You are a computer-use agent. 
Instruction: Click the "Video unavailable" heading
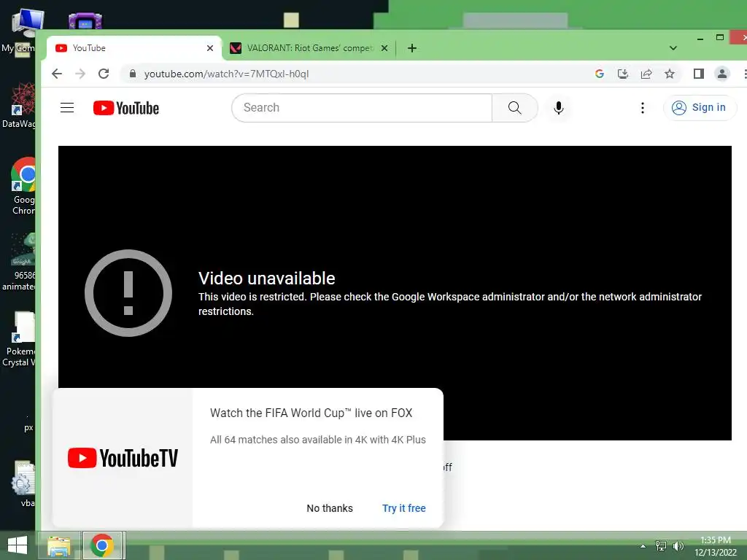[x=267, y=278]
